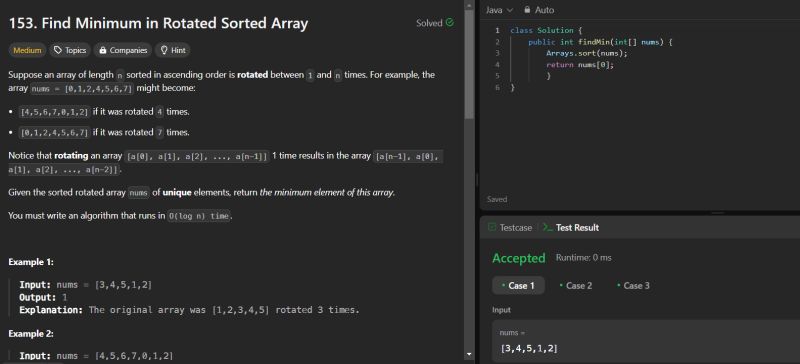Click the Companies lock icon
Viewport: 800px width, 364px height.
tap(103, 50)
